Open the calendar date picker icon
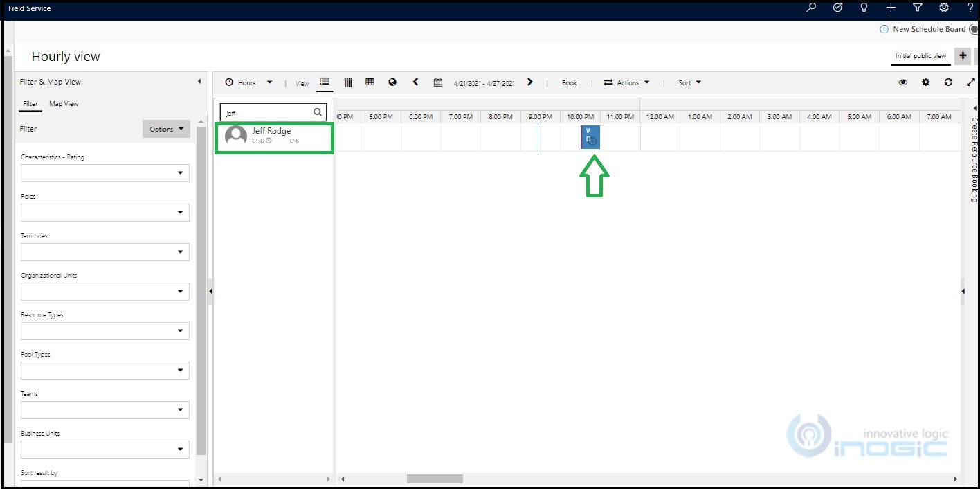980x489 pixels. [438, 82]
